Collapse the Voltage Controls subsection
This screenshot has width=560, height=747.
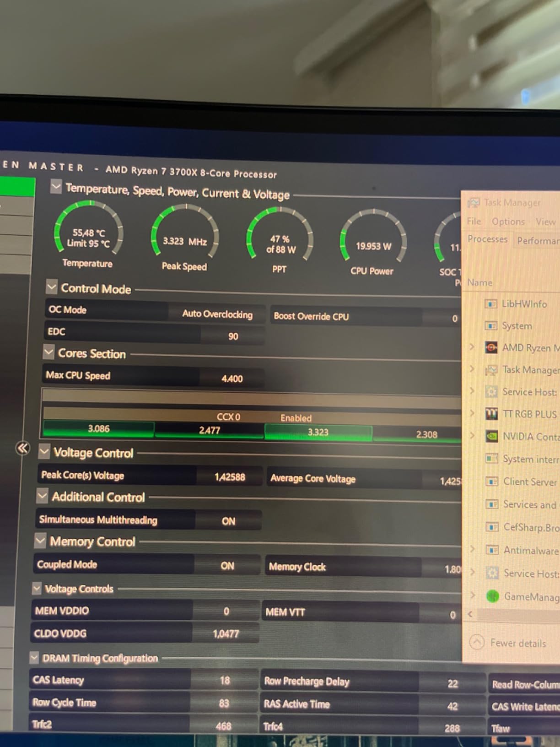pyautogui.click(x=37, y=588)
